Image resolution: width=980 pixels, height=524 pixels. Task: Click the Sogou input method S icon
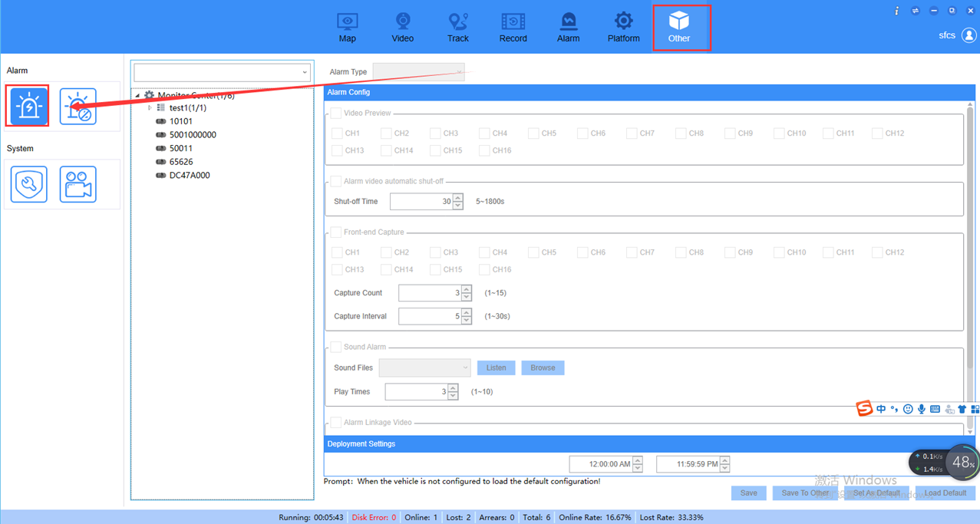click(865, 409)
